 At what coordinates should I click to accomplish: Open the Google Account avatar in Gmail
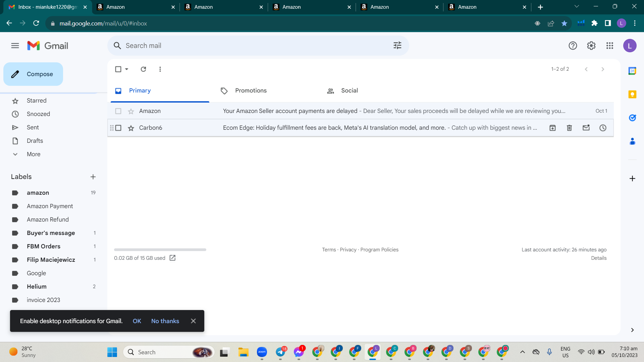[630, 46]
